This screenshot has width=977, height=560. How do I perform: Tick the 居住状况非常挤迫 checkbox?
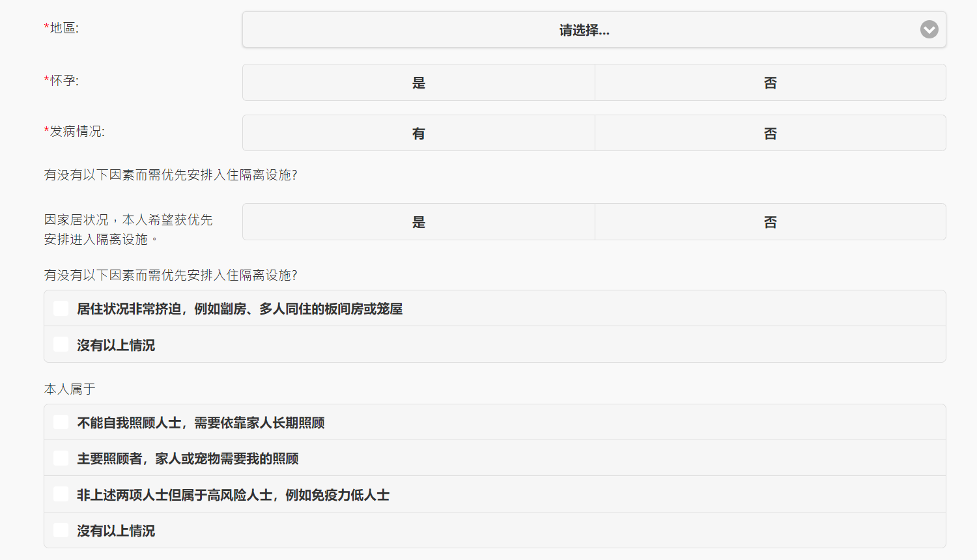coord(61,309)
